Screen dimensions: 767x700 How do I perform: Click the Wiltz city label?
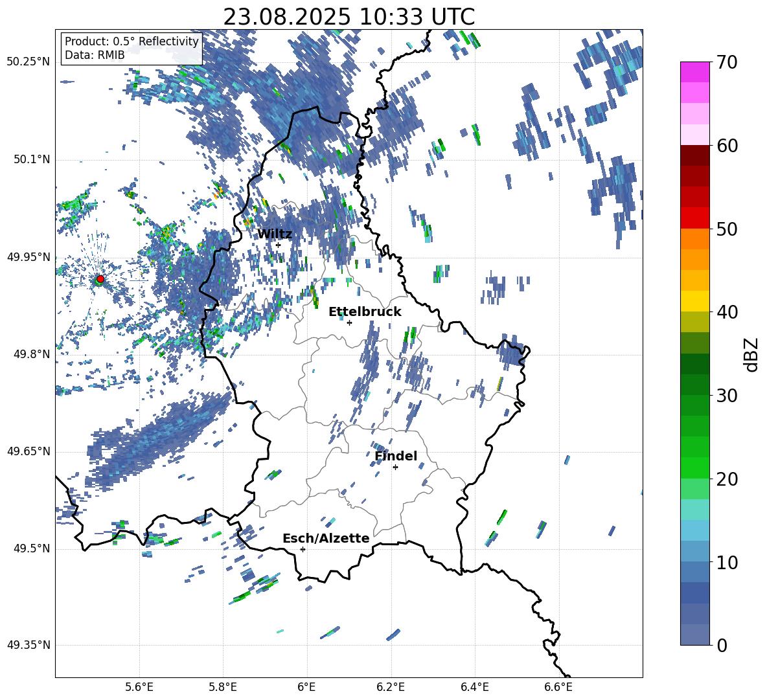[x=275, y=234]
